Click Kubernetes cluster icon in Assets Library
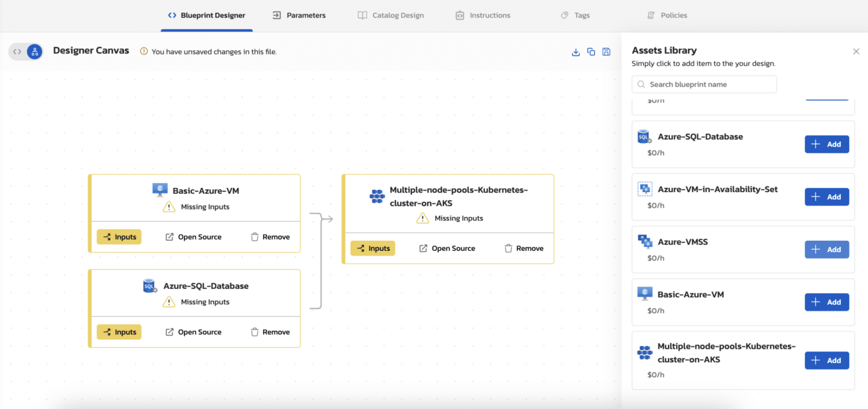Screen dimensions: 868x409 (x=644, y=353)
